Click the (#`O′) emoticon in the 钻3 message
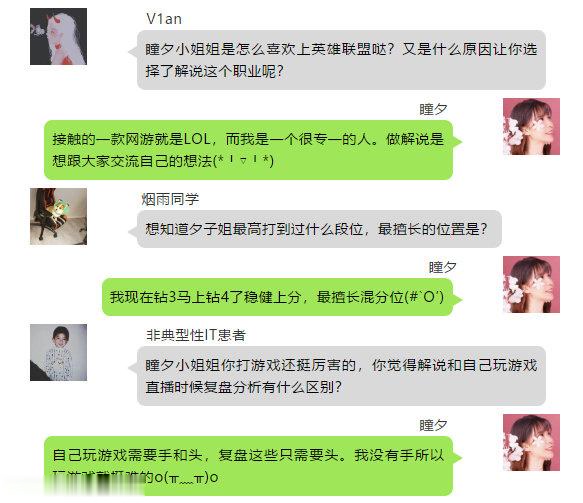583x503 pixels. point(424,297)
